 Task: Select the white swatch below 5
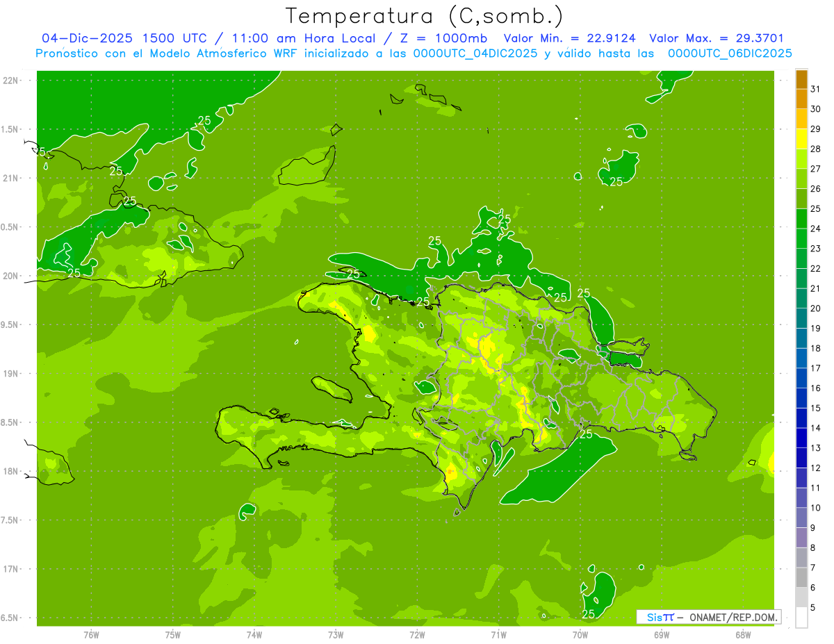(801, 618)
